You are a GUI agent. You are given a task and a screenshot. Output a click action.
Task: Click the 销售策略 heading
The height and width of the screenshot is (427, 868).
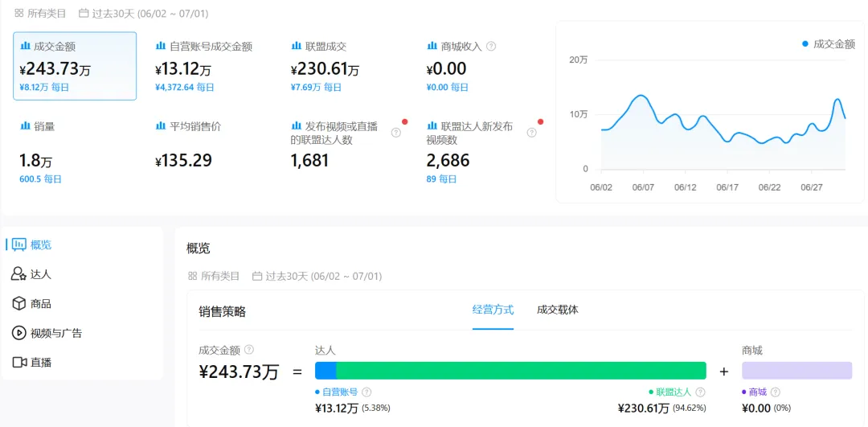coord(222,312)
